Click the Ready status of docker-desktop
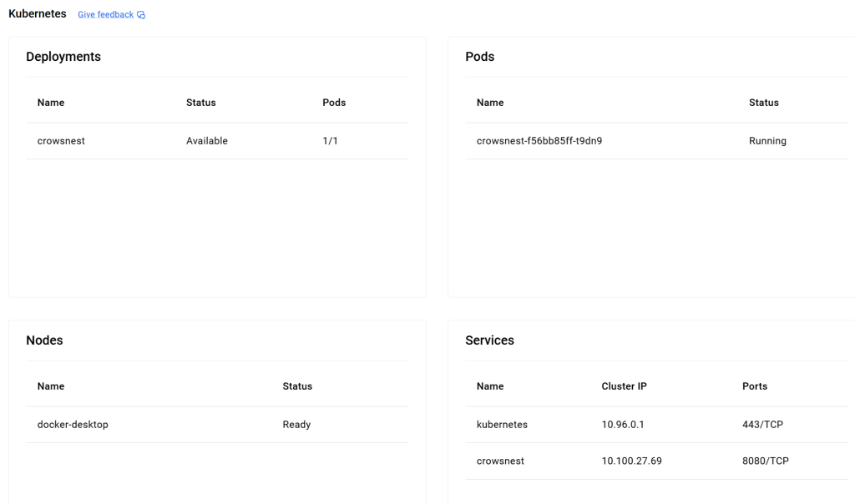Screen dimensions: 855x504 coord(296,425)
